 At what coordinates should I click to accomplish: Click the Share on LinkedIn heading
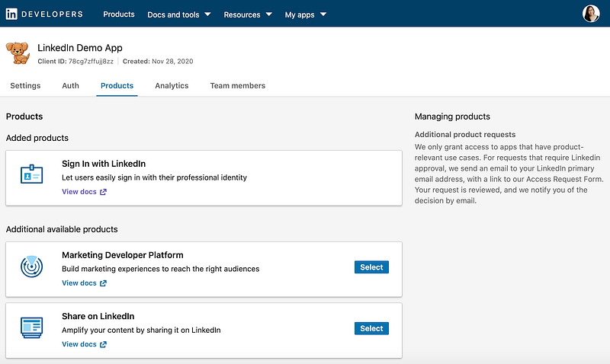(x=98, y=316)
